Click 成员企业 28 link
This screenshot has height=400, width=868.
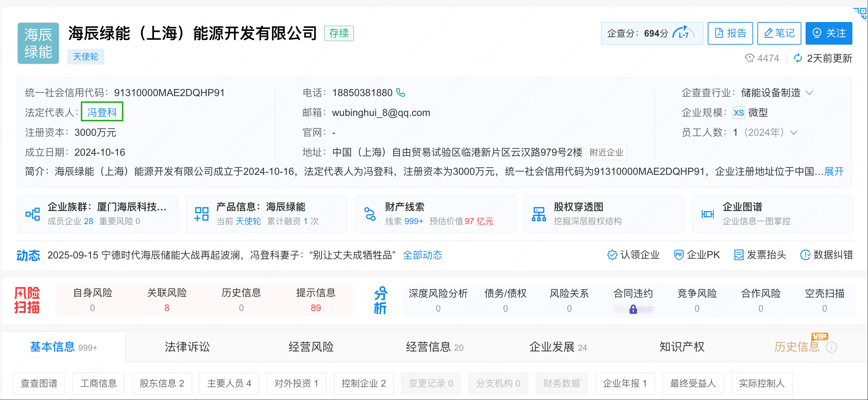[70, 221]
